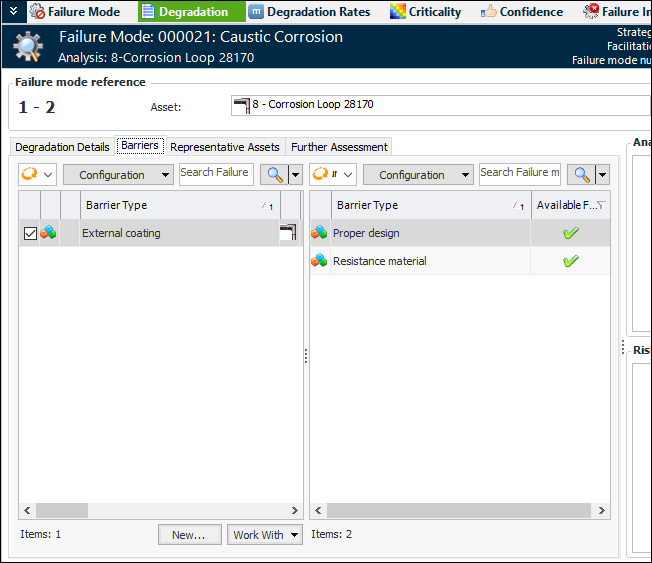Click the left grid's scroll-right arrow
Image resolution: width=652 pixels, height=563 pixels.
click(295, 511)
